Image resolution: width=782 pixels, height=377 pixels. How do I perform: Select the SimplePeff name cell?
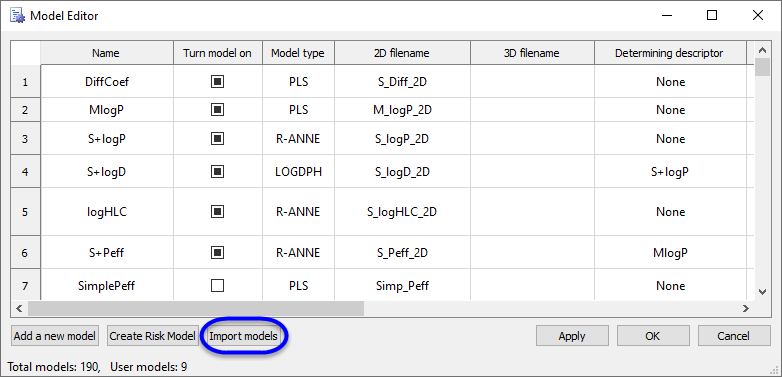click(x=107, y=286)
